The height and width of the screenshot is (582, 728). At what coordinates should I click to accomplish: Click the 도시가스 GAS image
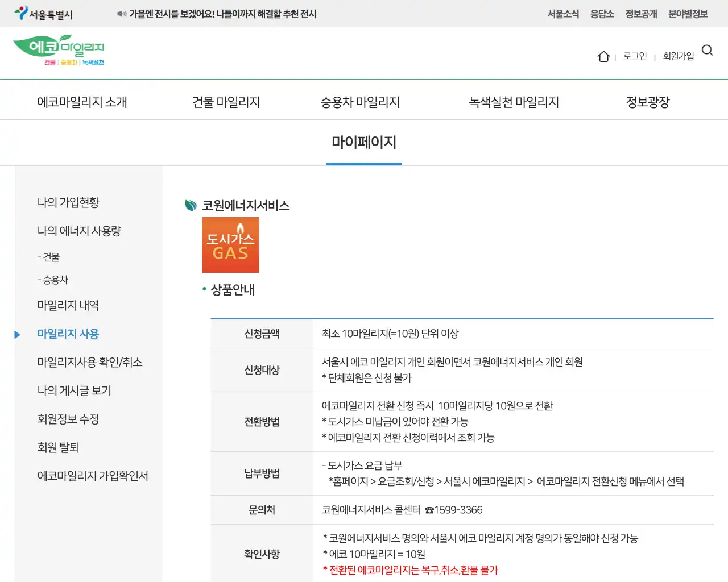(x=230, y=245)
